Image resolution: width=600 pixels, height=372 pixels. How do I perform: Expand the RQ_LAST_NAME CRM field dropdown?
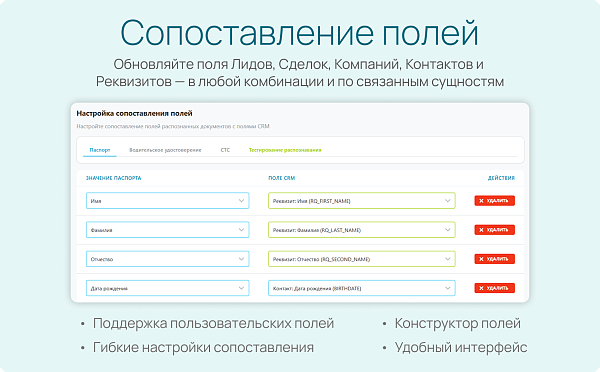tap(362, 230)
